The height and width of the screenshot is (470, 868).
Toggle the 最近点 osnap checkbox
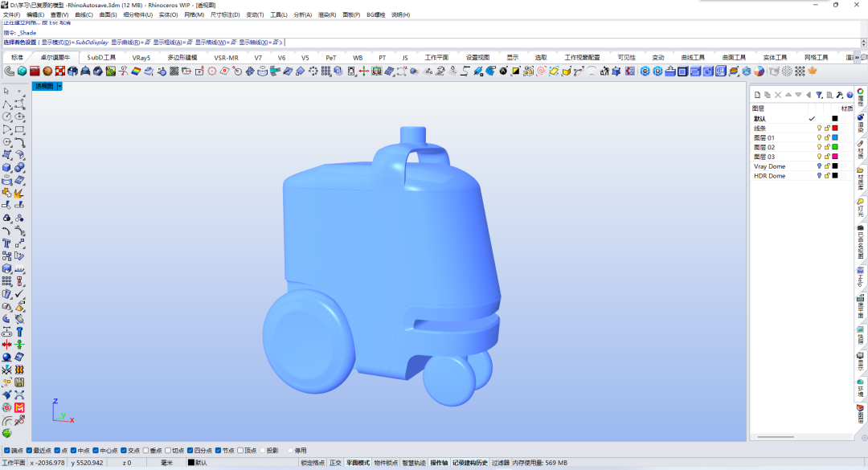[30, 451]
